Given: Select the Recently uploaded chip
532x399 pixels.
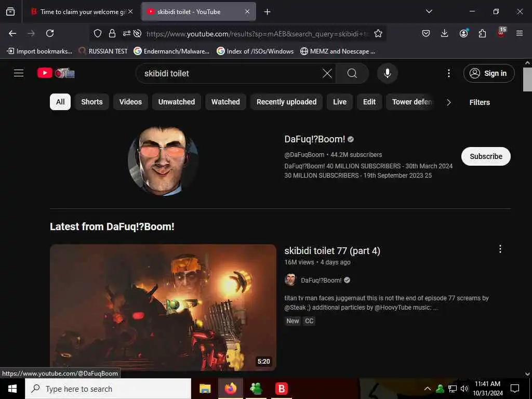Looking at the screenshot, I should pos(286,102).
